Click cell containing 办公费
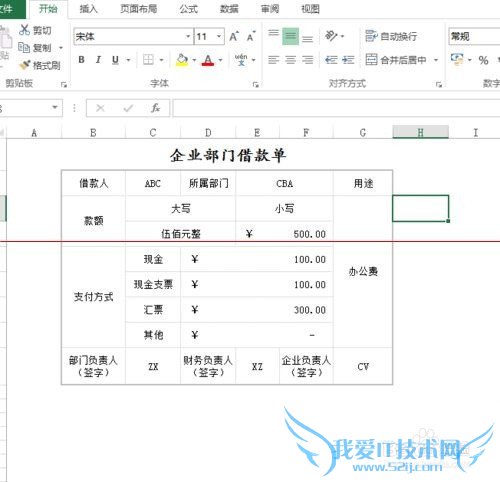The width and height of the screenshot is (500, 482). (x=363, y=271)
